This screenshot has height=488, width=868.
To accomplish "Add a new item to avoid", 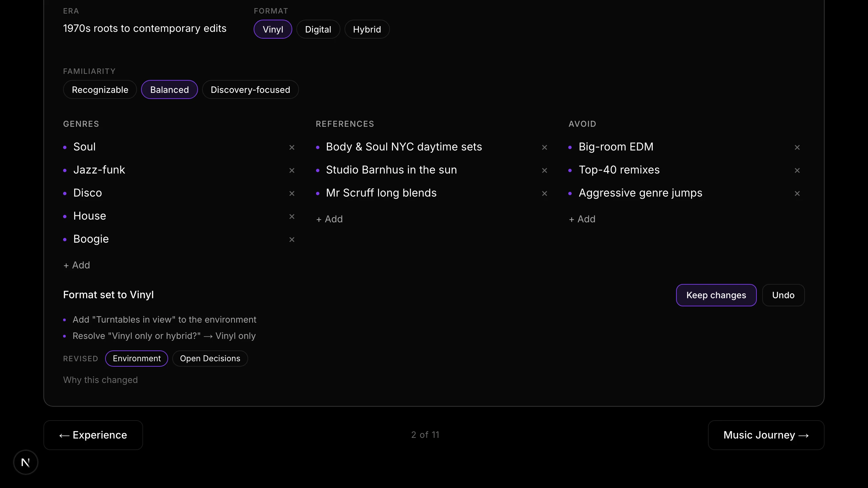I will click(582, 219).
